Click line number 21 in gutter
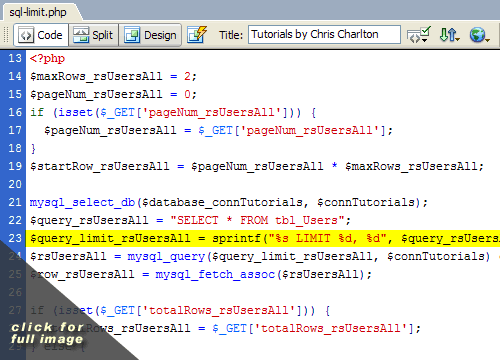The width and height of the screenshot is (500, 360). (x=15, y=202)
